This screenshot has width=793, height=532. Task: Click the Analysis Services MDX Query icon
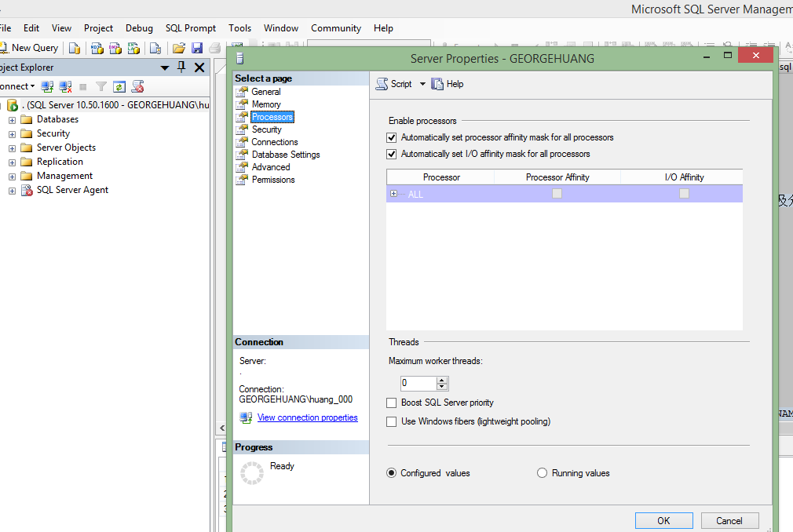tap(97, 48)
